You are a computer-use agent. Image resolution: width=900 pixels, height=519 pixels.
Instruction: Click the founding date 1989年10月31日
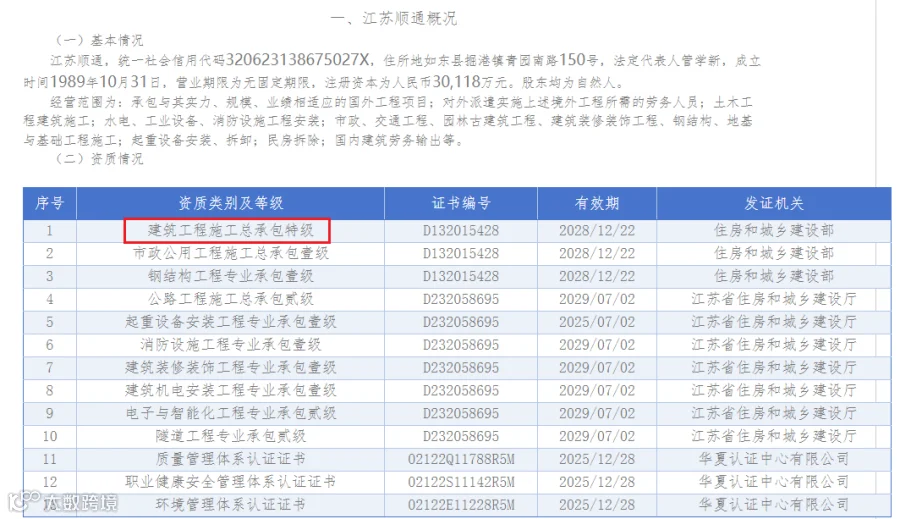(x=105, y=82)
